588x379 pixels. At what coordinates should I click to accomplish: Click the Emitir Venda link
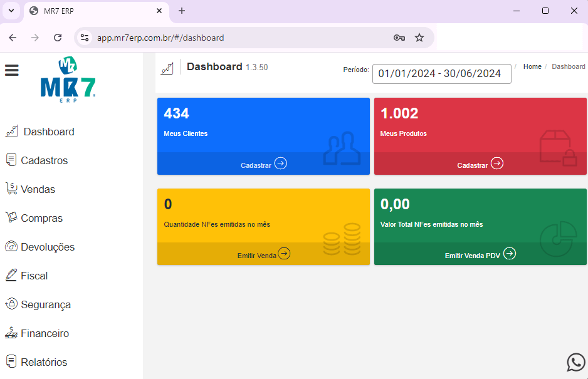pos(257,256)
